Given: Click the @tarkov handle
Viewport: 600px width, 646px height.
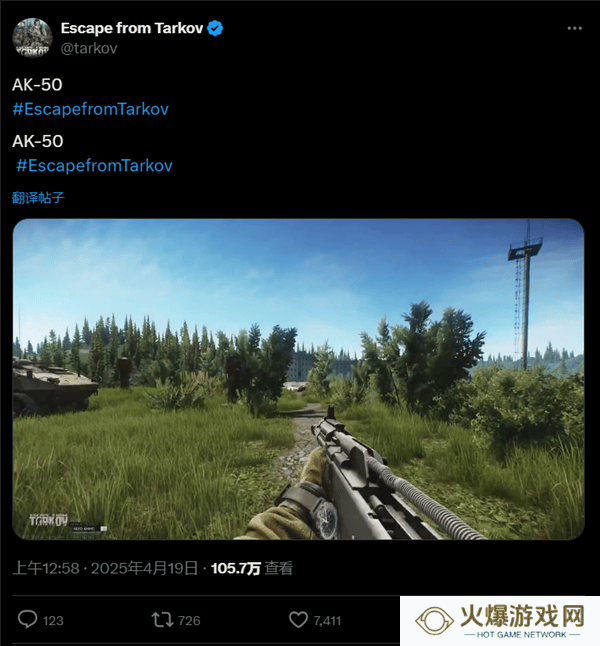Looking at the screenshot, I should pos(89,49).
